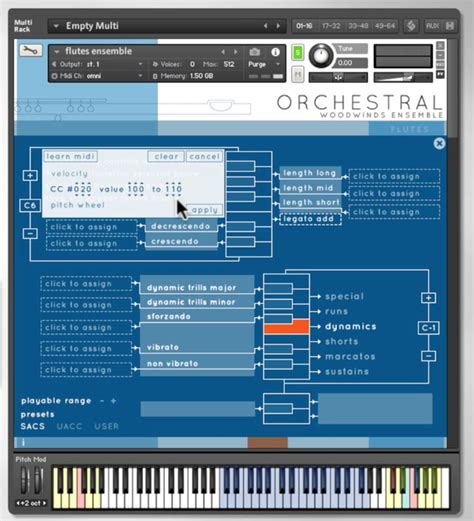Click plus above the C6 keyswitch
The width and height of the screenshot is (474, 521).
click(30, 175)
